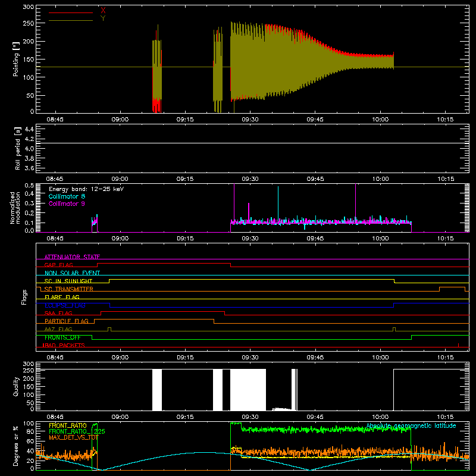
Task: Click the 'FLARE_FLAG' label
Action: click(62, 297)
